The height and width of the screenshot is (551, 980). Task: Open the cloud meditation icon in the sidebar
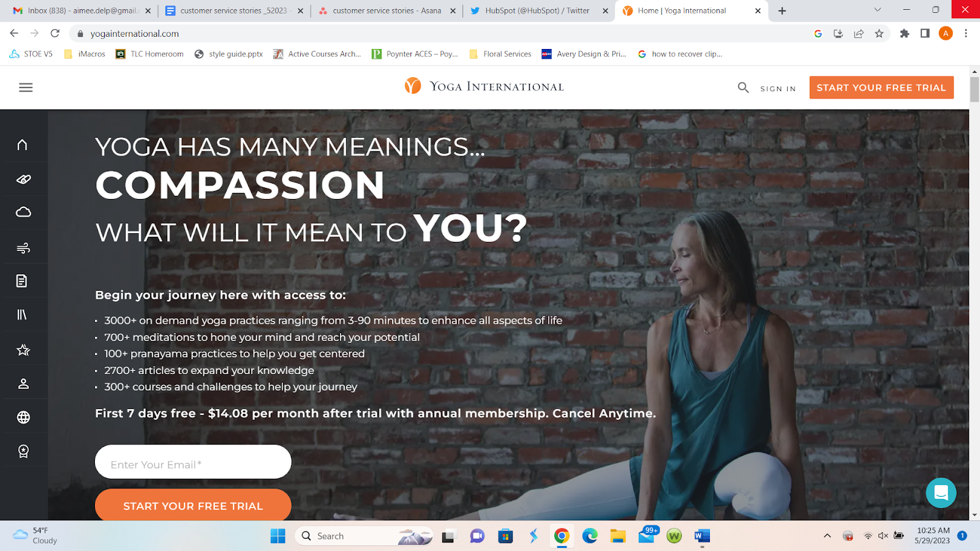23,212
